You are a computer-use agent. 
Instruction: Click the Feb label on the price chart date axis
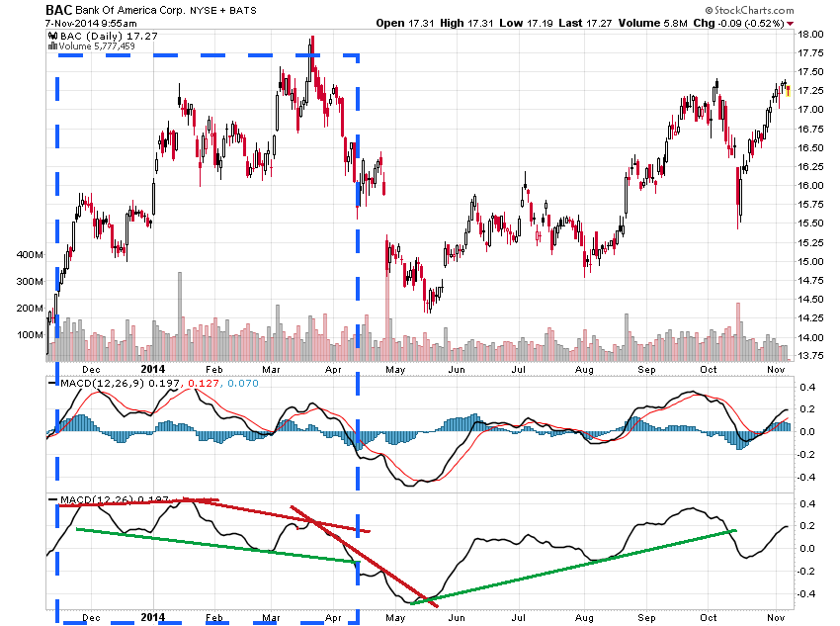click(x=214, y=369)
